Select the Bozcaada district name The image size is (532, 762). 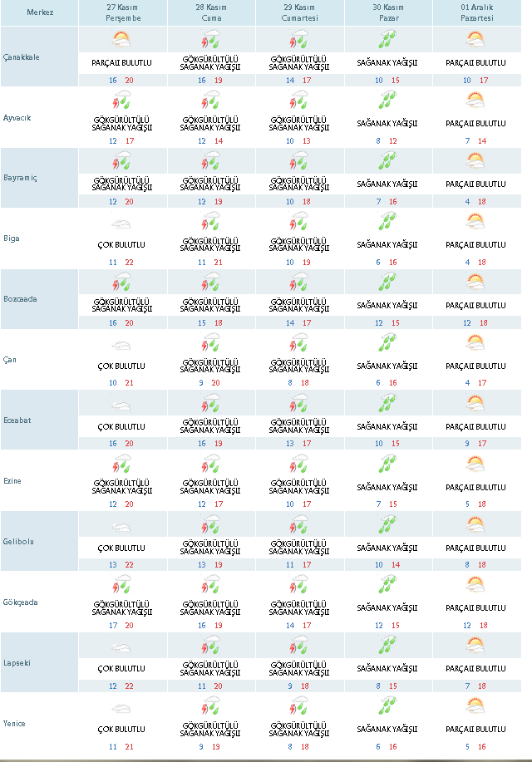pyautogui.click(x=21, y=298)
